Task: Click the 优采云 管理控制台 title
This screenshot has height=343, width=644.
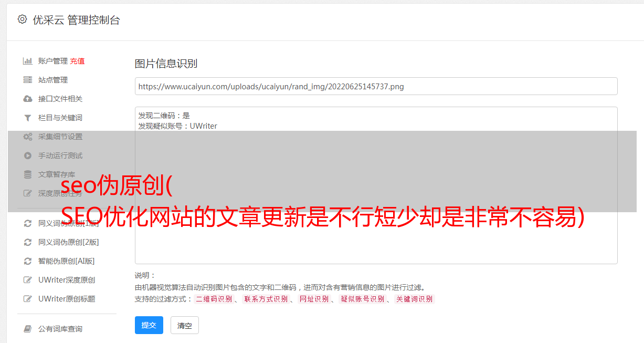Action: tap(76, 20)
